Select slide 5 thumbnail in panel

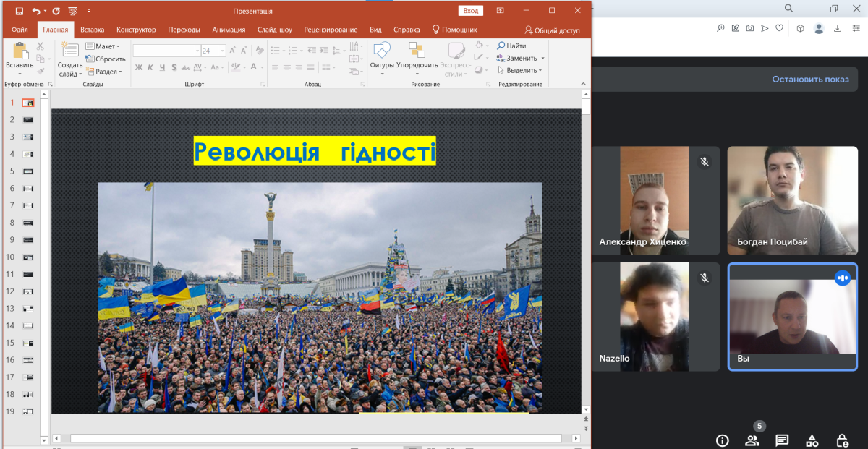[28, 171]
